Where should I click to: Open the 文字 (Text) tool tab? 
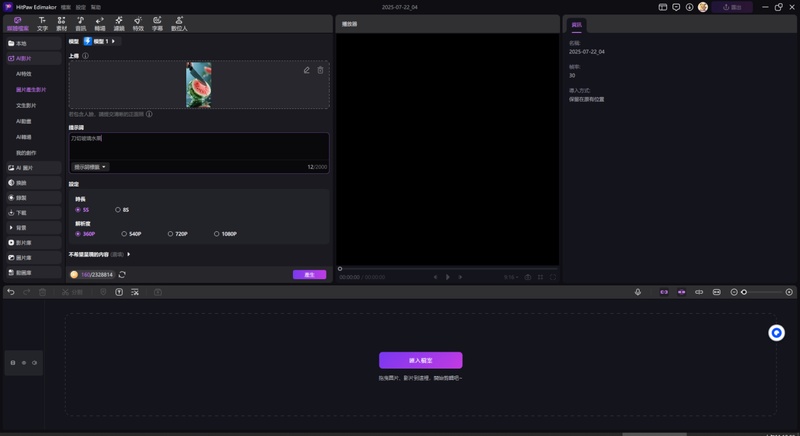[x=43, y=23]
